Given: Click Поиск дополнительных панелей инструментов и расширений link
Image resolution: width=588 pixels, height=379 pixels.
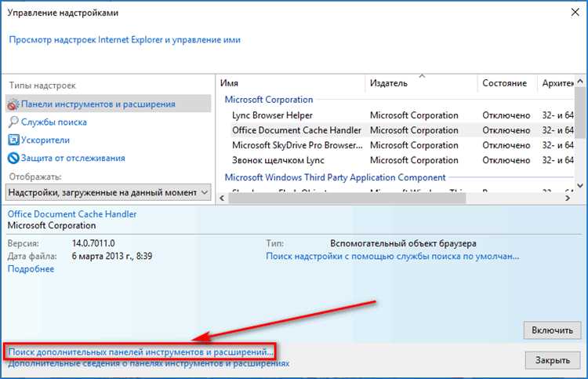Looking at the screenshot, I should 141,352.
